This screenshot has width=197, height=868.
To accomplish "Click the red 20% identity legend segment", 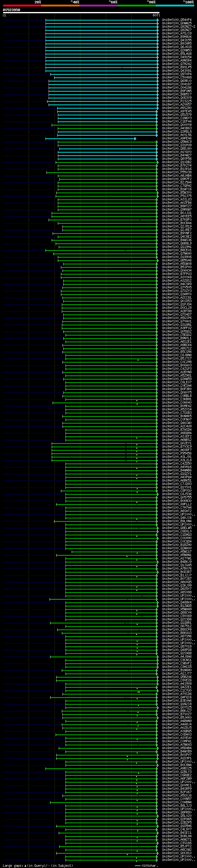I will point(22,6).
